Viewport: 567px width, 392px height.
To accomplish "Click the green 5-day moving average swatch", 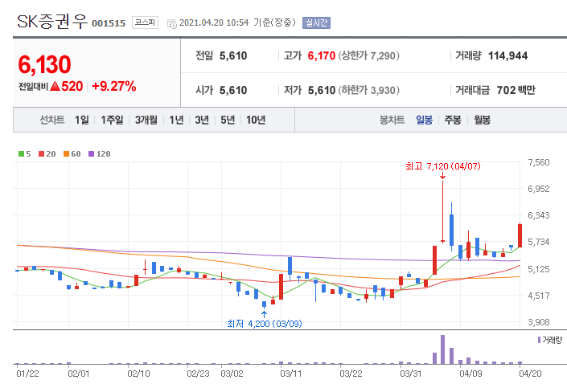I will coord(22,154).
